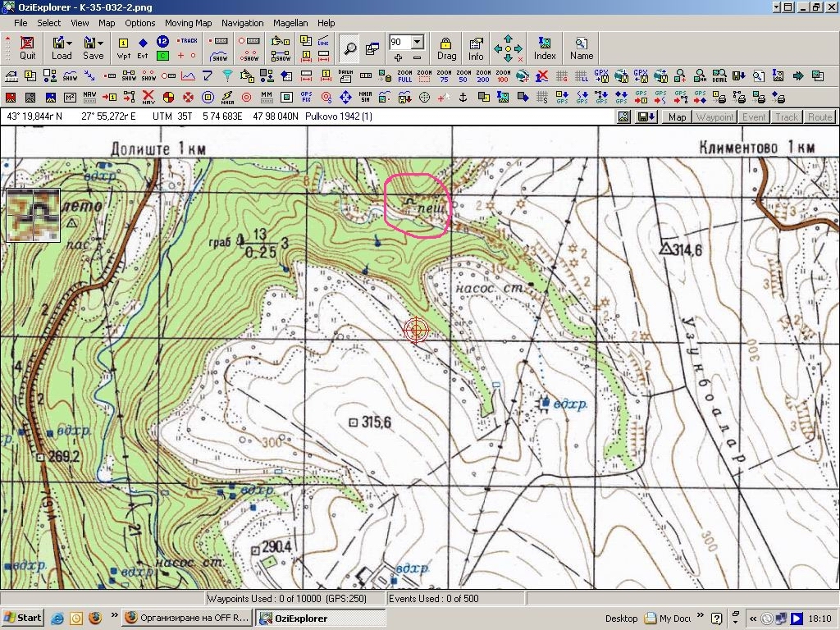Set zoom with the ZOOM 50 icon
The image size is (840, 630).
click(463, 76)
